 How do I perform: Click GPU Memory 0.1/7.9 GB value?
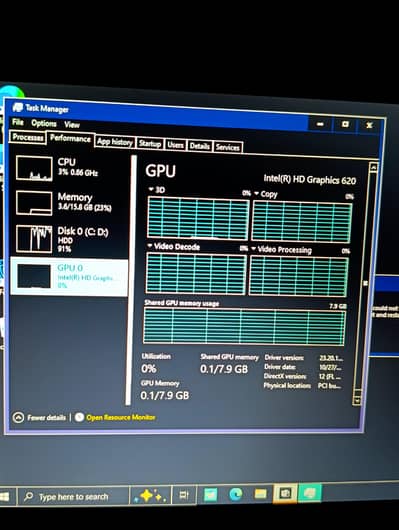pyautogui.click(x=164, y=395)
